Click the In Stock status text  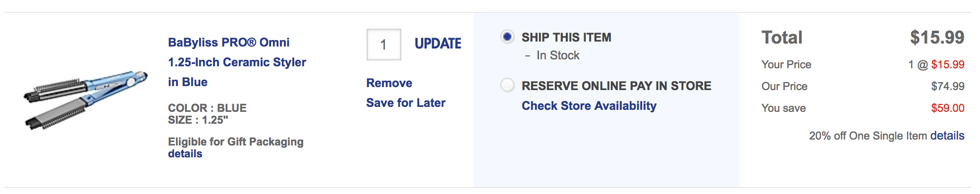558,55
